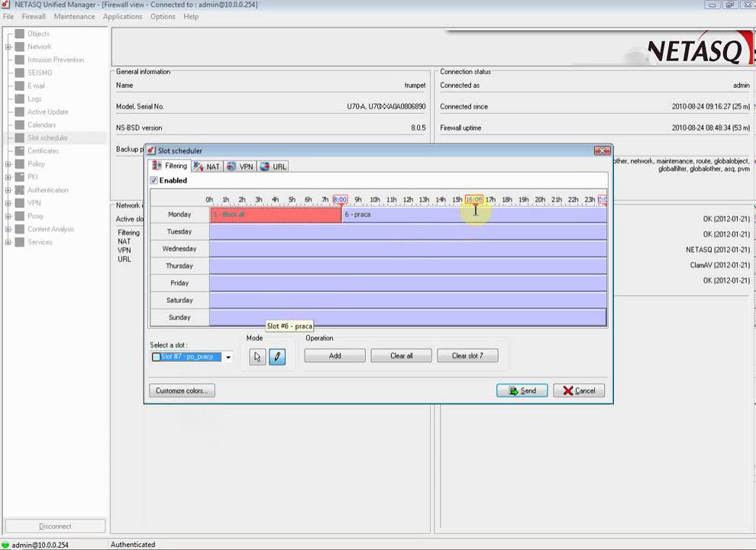
Task: Click the checkbox in the Slot #7 selector
Action: point(157,357)
